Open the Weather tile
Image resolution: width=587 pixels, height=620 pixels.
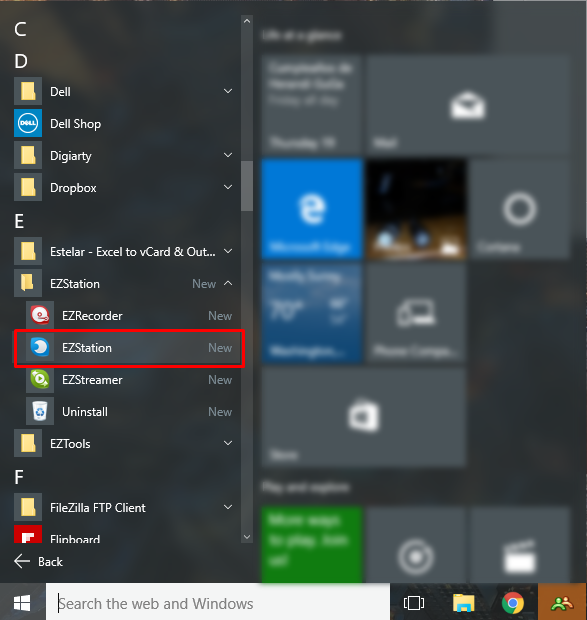click(312, 313)
